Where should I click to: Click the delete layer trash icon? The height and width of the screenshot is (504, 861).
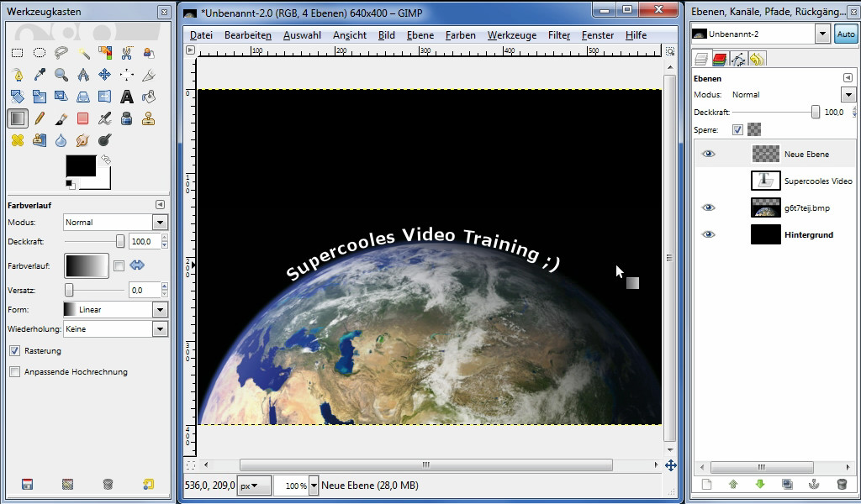(842, 484)
